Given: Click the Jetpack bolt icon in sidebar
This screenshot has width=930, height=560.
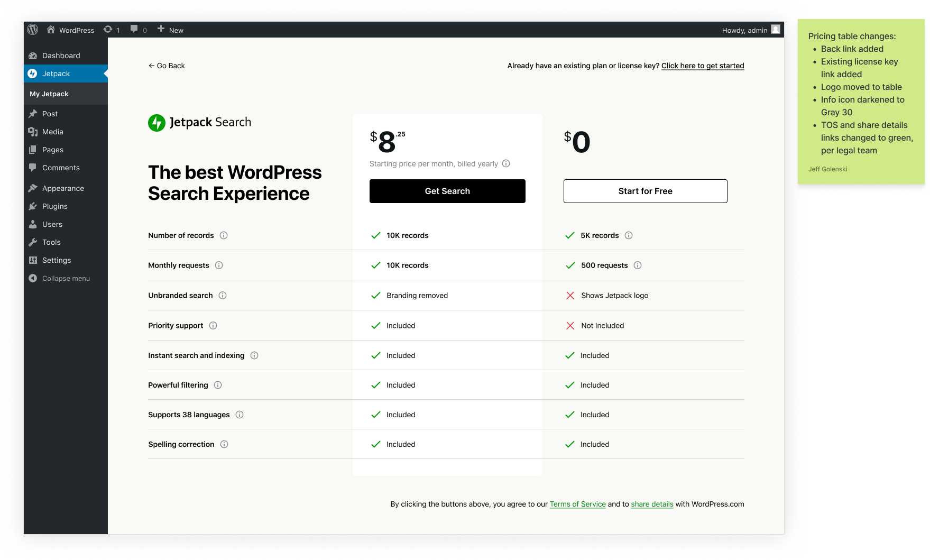Looking at the screenshot, I should pos(33,74).
